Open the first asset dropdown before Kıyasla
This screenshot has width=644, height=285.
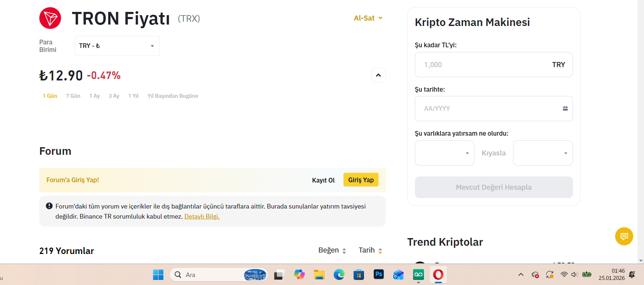pos(444,153)
